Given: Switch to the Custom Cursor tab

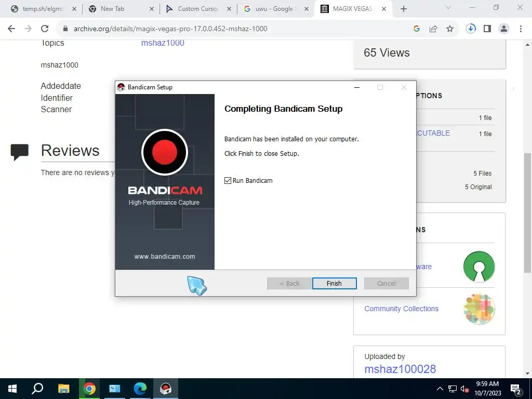Looking at the screenshot, I should [198, 9].
